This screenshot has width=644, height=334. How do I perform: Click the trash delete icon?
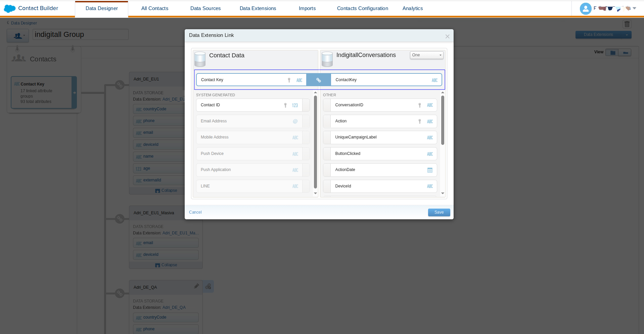tap(627, 24)
